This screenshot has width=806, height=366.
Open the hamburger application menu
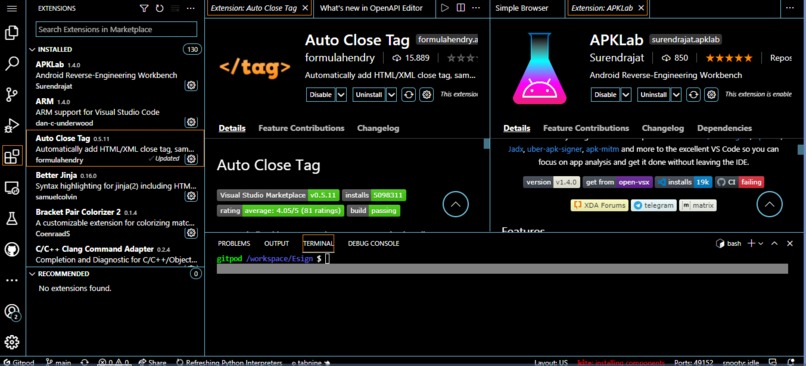11,8
